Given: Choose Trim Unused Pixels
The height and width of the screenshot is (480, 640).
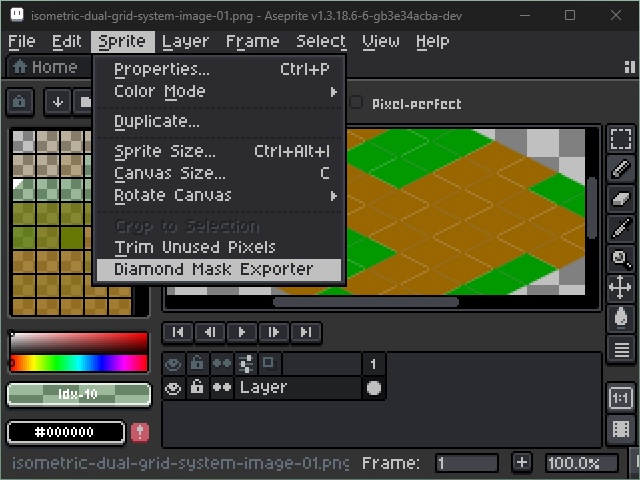Looking at the screenshot, I should [219, 247].
